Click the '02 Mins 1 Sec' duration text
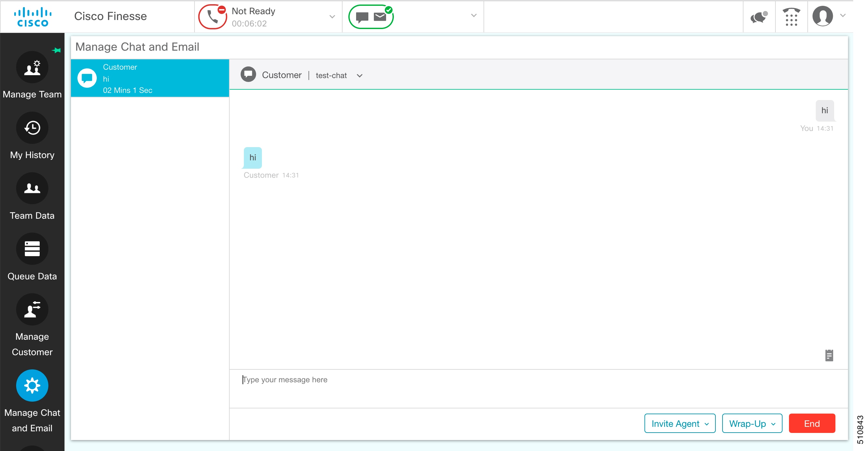Image resolution: width=868 pixels, height=451 pixels. tap(128, 90)
